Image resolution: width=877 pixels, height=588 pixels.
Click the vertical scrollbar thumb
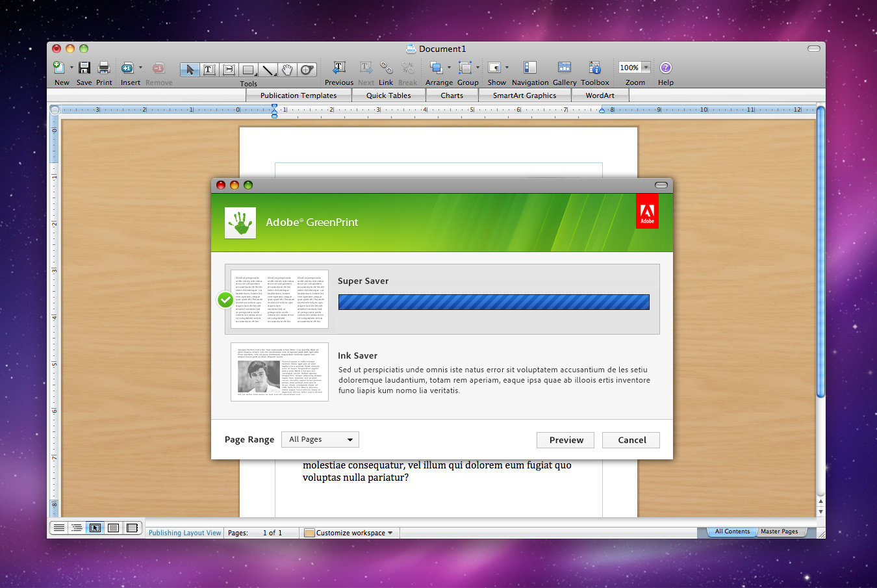[x=820, y=251]
